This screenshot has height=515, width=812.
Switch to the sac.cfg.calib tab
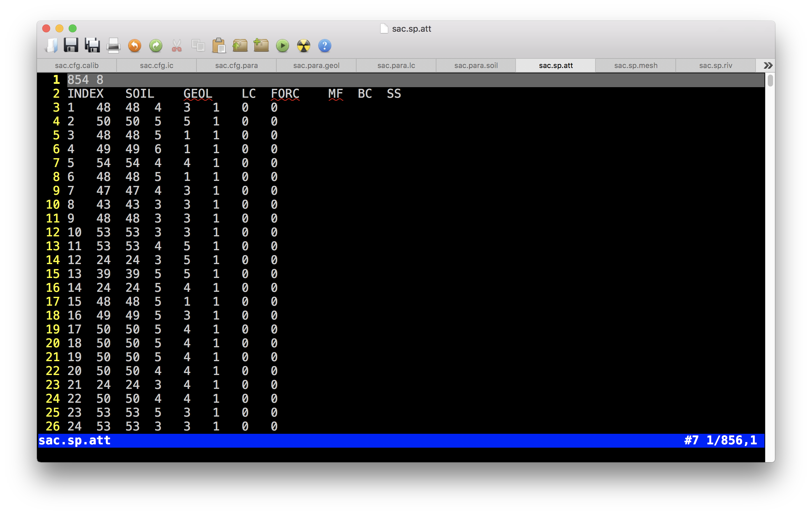(x=77, y=65)
